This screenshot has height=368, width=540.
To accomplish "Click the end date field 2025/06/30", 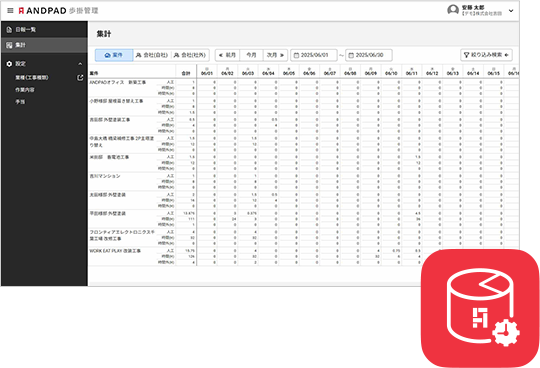I will coord(369,55).
